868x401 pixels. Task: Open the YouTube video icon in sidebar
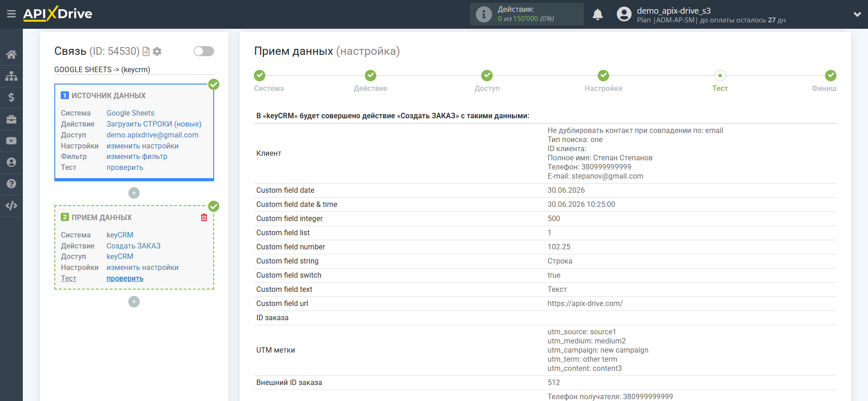[11, 141]
